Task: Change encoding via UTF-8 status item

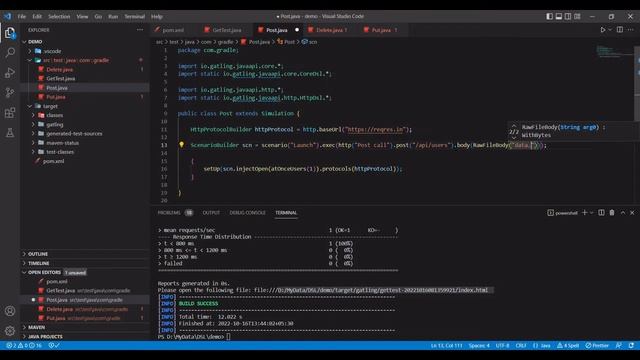Action: (x=502, y=345)
